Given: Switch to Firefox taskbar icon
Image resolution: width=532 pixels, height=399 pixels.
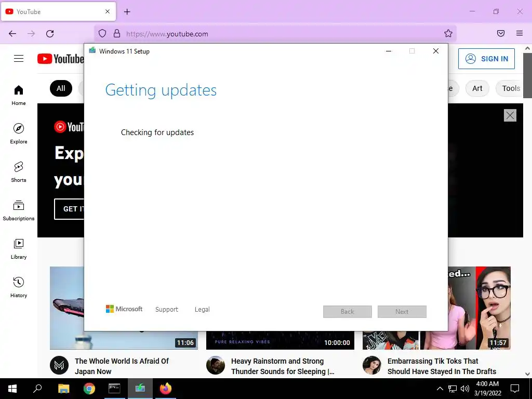Looking at the screenshot, I should click(166, 389).
